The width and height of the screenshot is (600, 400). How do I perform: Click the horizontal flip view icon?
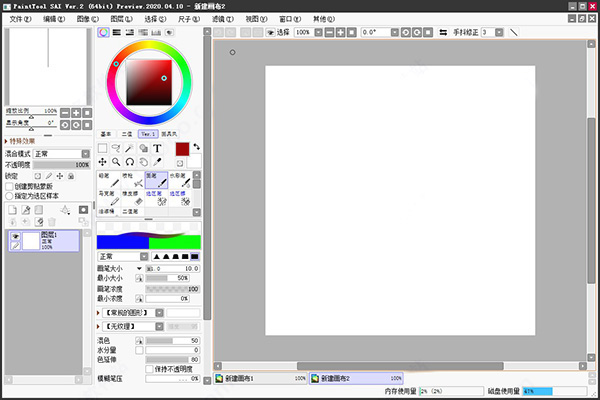[x=443, y=32]
